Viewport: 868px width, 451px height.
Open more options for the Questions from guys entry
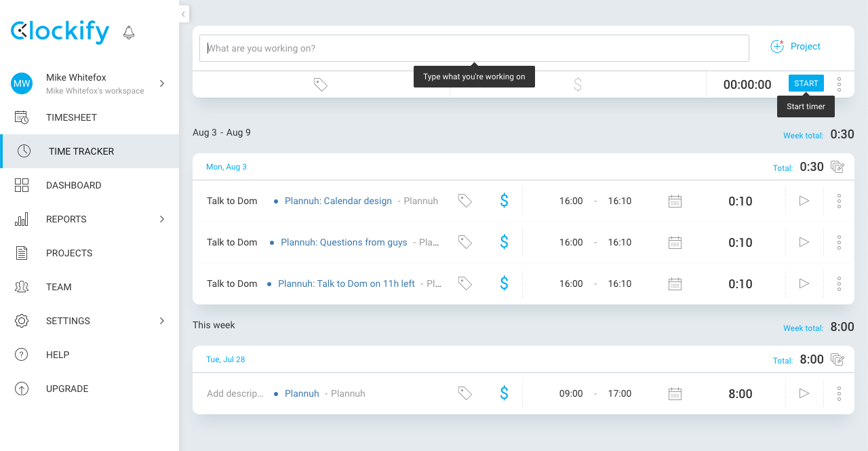[839, 242]
